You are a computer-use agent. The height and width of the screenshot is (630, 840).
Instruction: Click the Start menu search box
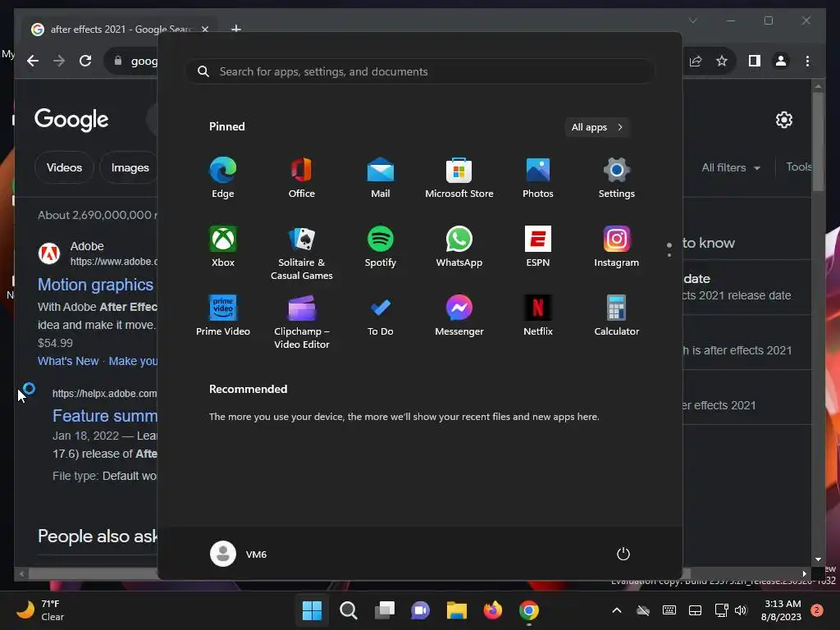[420, 71]
